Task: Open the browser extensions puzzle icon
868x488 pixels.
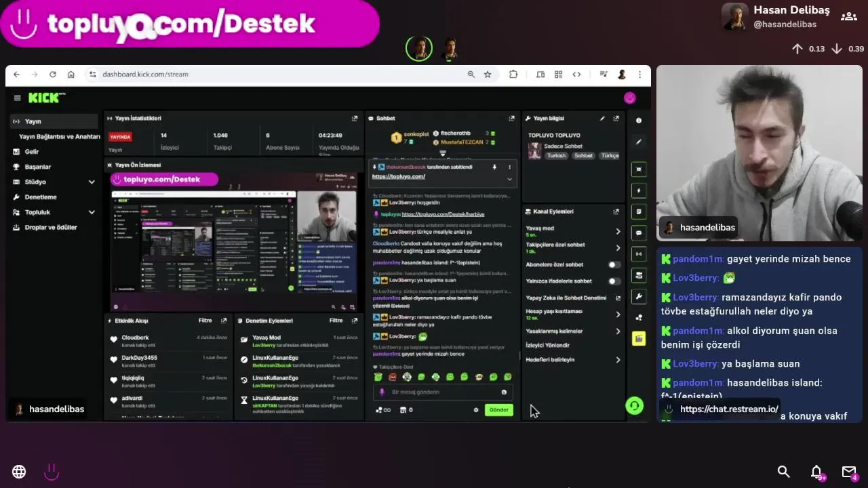Action: tap(513, 75)
